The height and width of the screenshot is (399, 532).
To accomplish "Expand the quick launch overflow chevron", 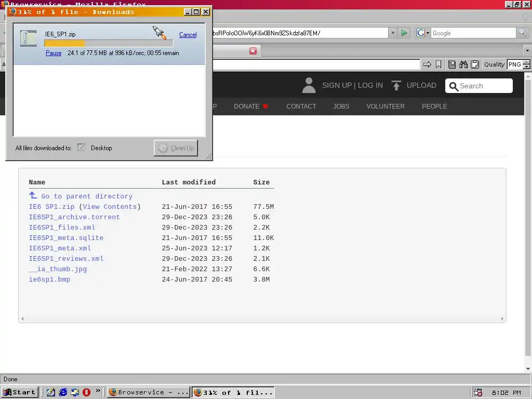I will click(x=98, y=391).
